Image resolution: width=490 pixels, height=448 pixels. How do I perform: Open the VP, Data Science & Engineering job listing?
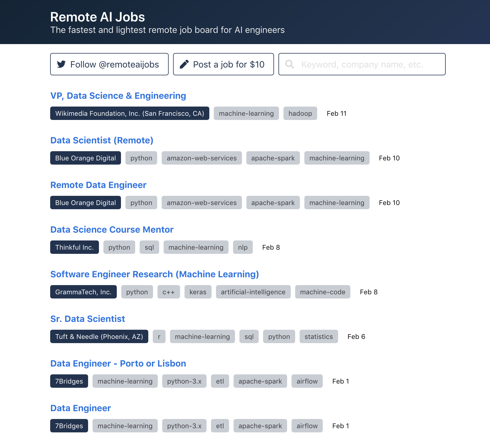(x=118, y=96)
